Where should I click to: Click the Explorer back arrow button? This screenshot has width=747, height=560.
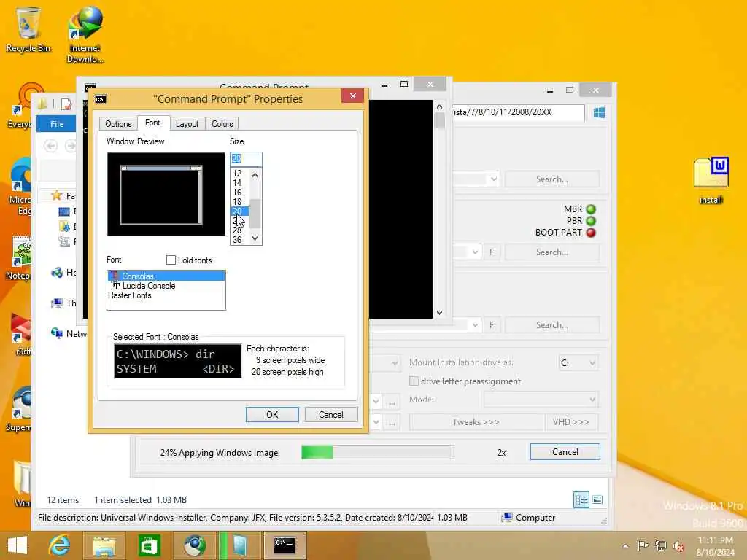tap(51, 146)
